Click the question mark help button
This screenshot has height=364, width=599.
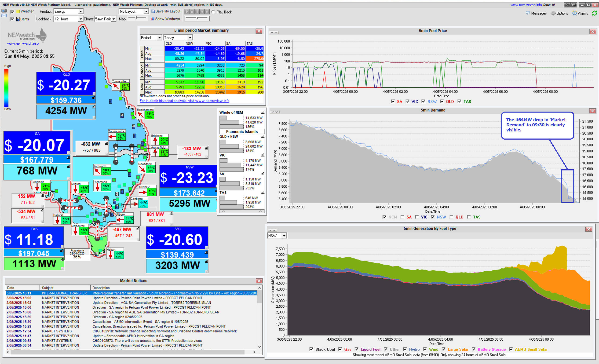[567, 5]
